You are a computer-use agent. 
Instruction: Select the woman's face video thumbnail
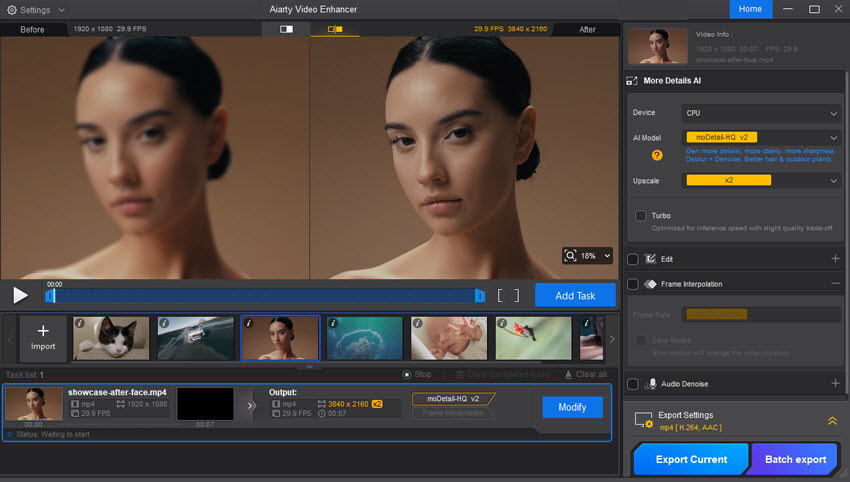[280, 338]
